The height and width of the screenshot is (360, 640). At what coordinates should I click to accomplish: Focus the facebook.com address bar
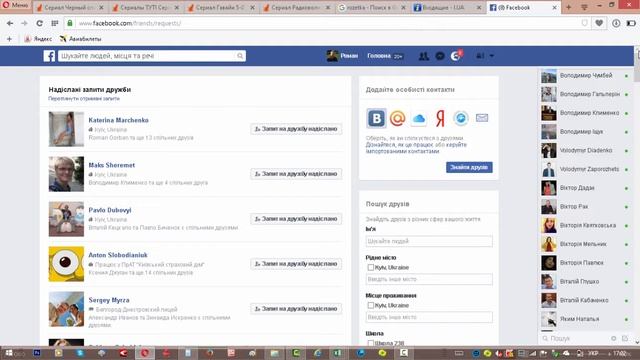pyautogui.click(x=327, y=23)
